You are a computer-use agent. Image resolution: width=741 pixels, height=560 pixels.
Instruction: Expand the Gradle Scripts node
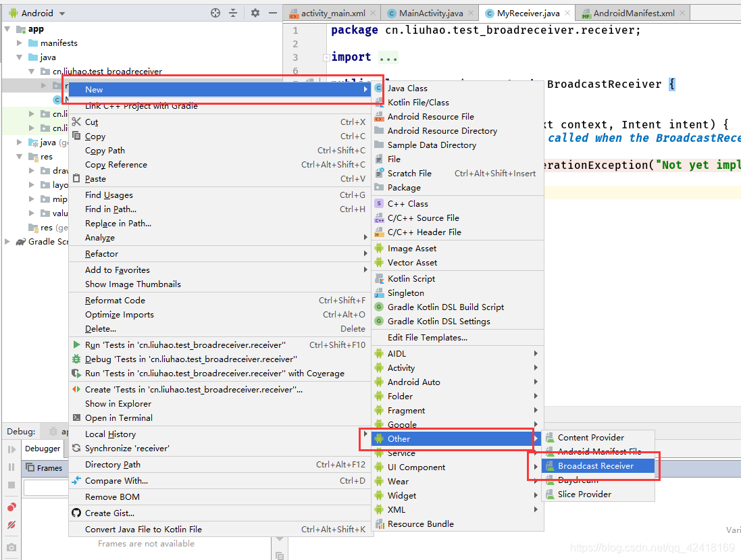7,241
